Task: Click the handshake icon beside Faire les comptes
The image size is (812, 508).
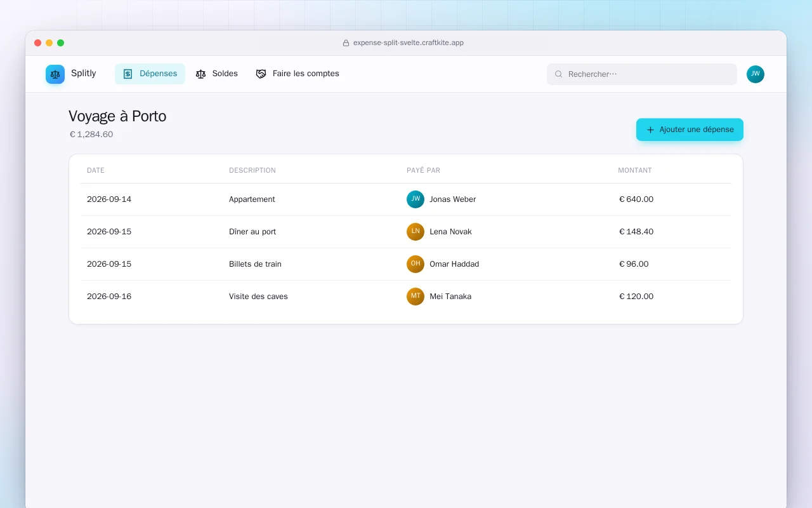Action: [x=261, y=74]
